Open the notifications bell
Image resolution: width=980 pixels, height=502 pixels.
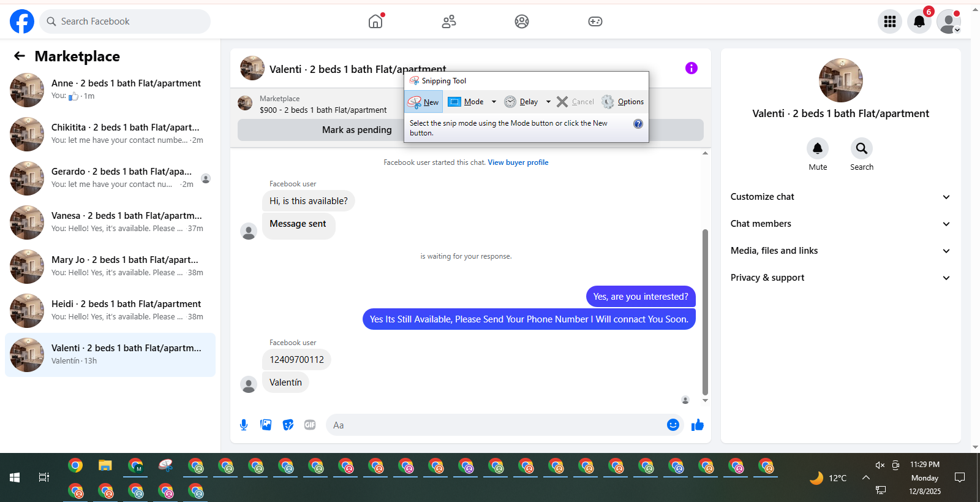coord(919,21)
